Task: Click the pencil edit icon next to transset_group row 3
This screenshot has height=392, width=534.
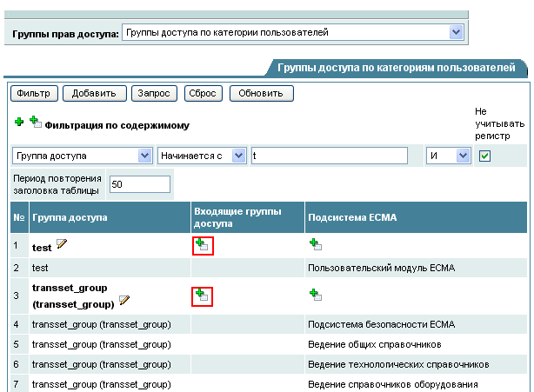Action: pos(124,300)
